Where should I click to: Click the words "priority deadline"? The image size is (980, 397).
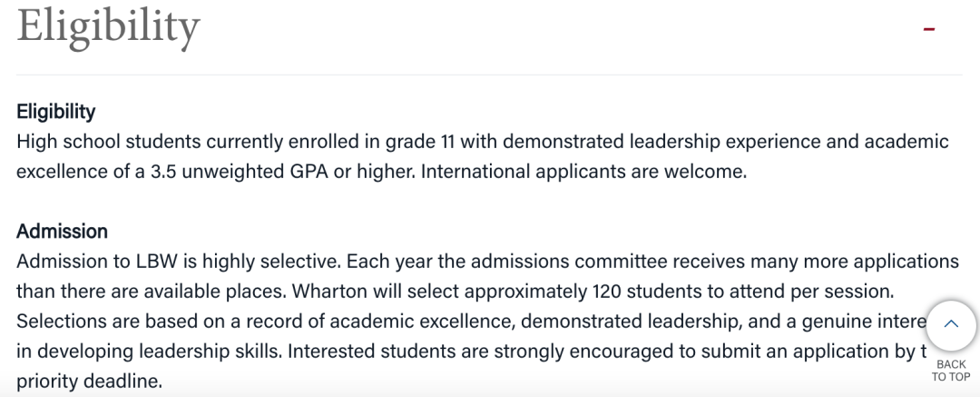[x=89, y=381]
